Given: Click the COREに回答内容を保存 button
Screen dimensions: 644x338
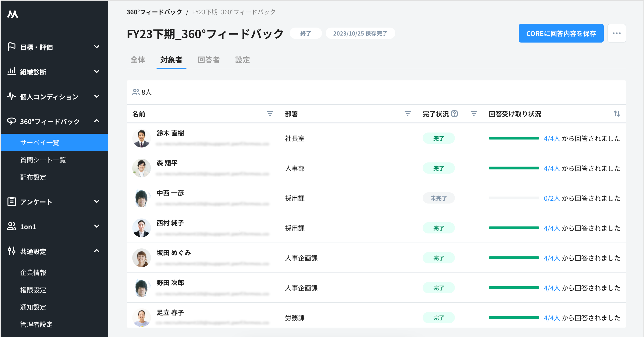Looking at the screenshot, I should (561, 33).
